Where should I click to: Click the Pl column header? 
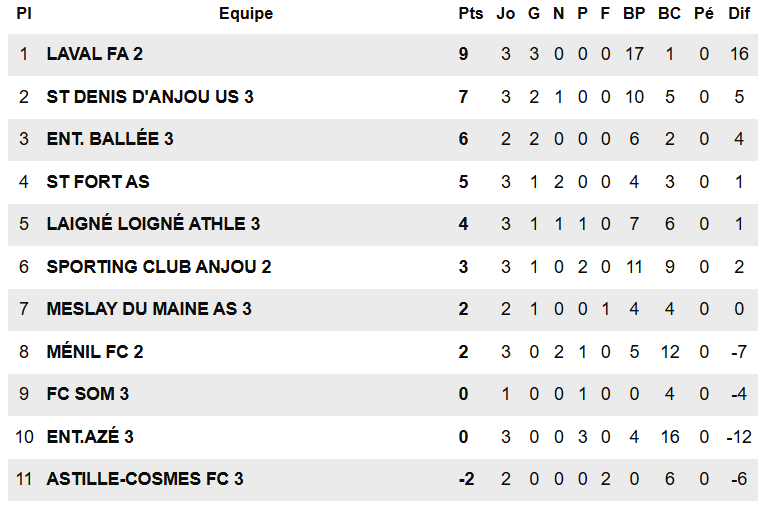pyautogui.click(x=24, y=14)
